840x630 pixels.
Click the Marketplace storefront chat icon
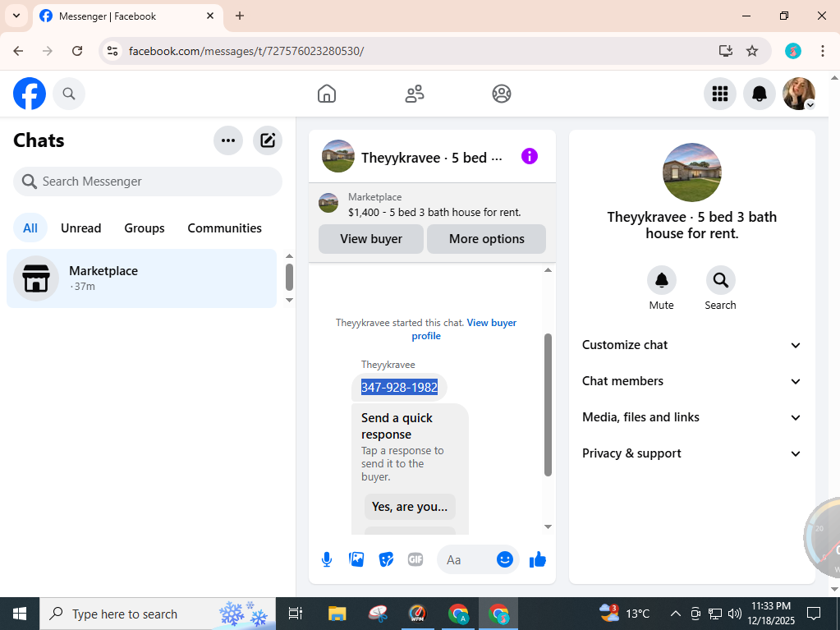click(36, 278)
